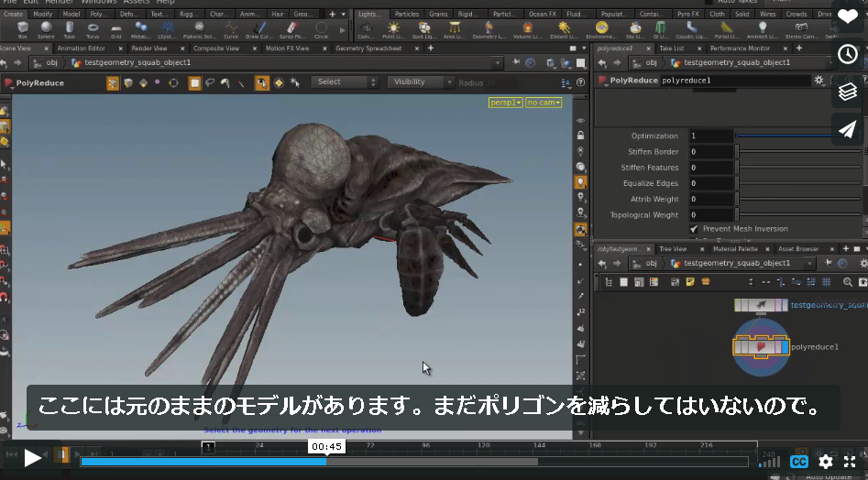Switch to the Geometry Spreadsheet tab

pyautogui.click(x=368, y=49)
